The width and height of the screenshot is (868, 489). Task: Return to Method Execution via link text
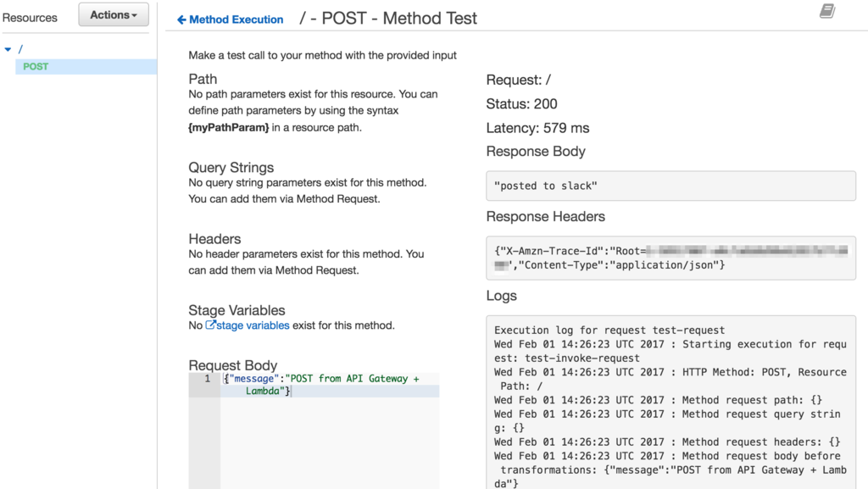point(236,19)
